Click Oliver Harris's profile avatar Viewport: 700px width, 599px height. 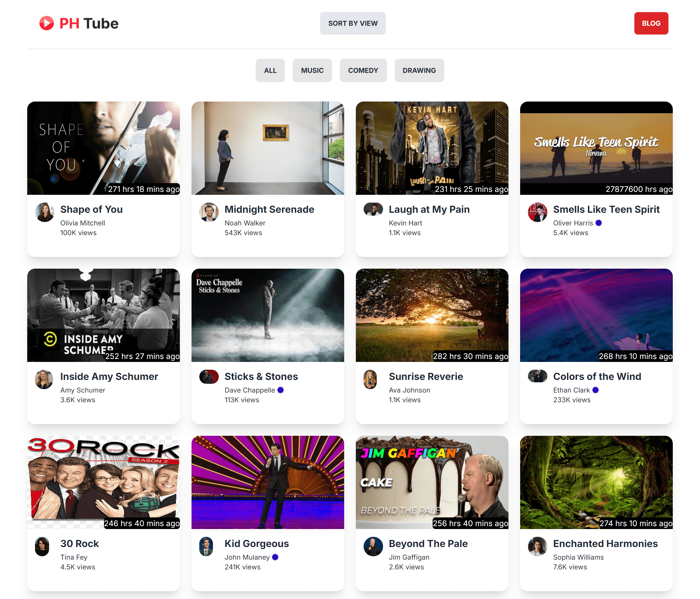pos(537,212)
